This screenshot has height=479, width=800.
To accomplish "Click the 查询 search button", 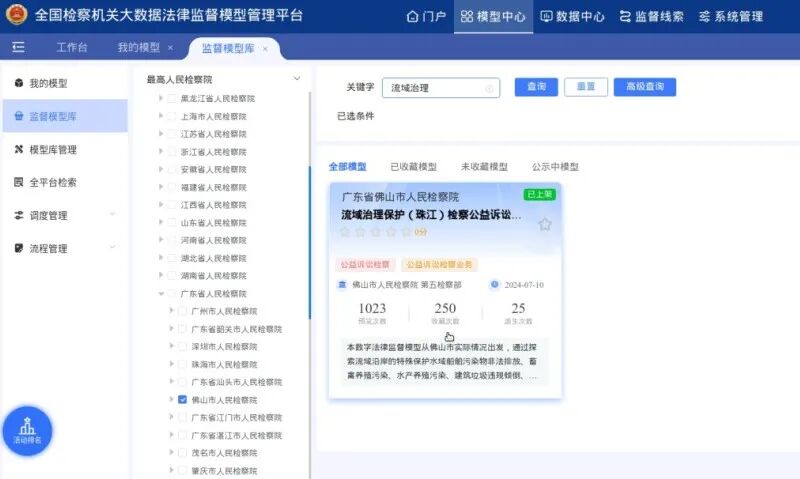I will click(536, 87).
